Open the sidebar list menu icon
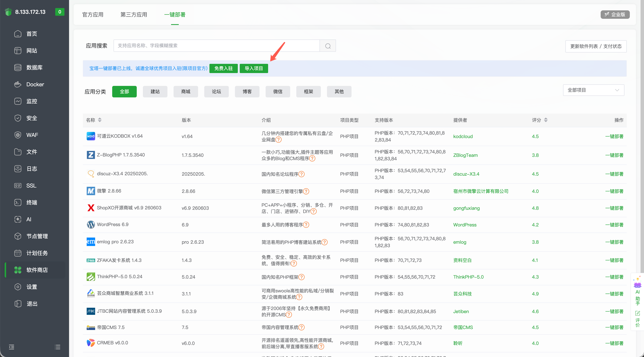The image size is (644, 357). [58, 347]
